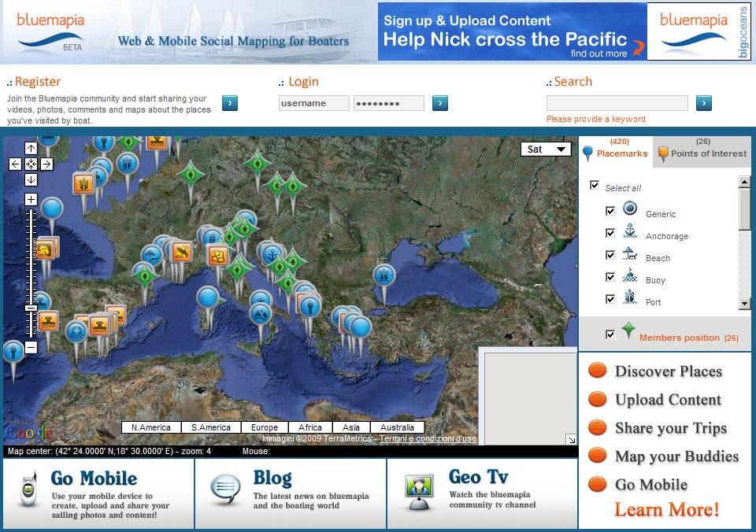Jump to Africa region
This screenshot has width=756, height=532.
[310, 427]
